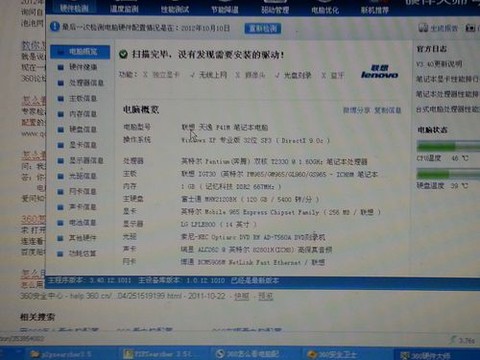The image size is (480, 360).
Task: Click the 处理器 Pentium T2330 value
Action: (x=274, y=162)
